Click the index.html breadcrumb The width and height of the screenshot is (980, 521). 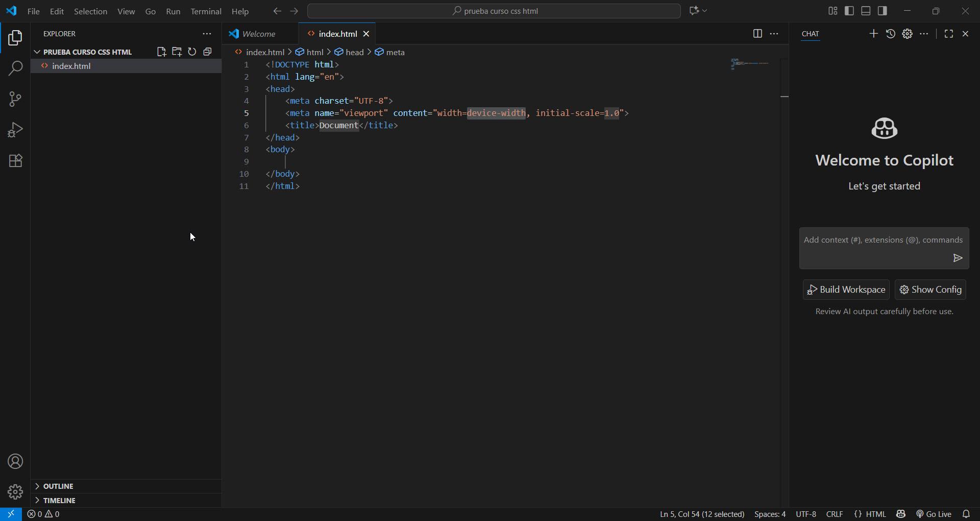(x=260, y=52)
